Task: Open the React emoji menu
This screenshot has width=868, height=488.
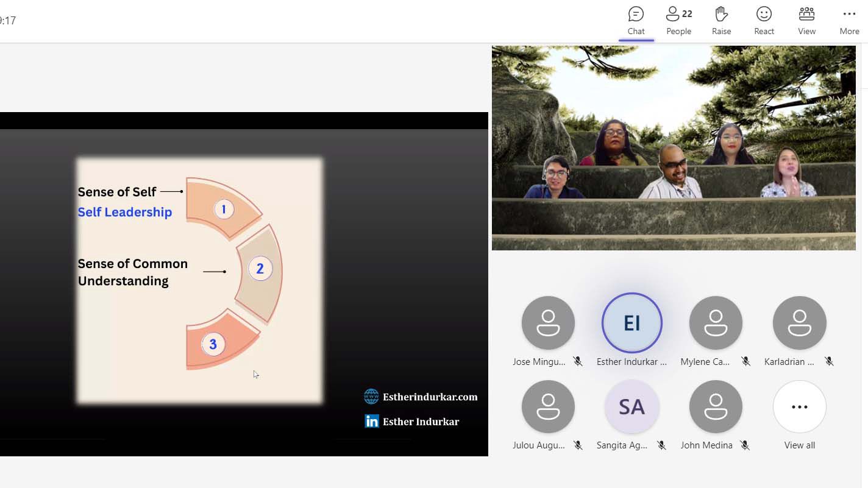Action: click(x=764, y=21)
